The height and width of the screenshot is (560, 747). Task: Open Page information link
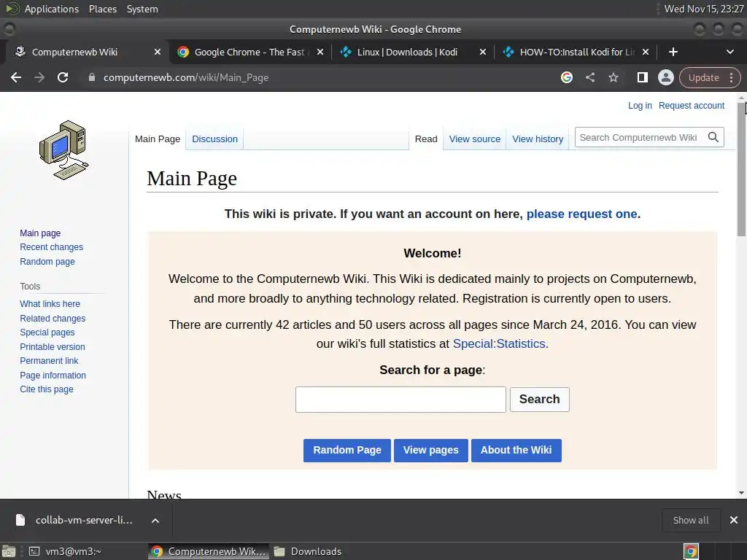click(x=53, y=376)
